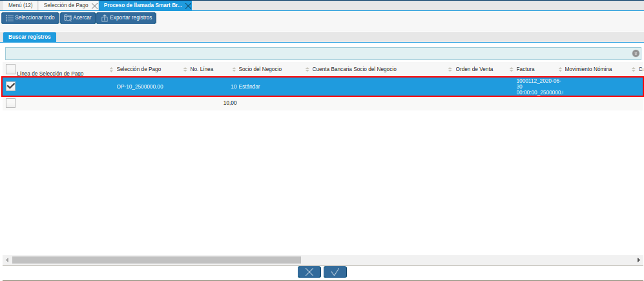
Task: Uncheck the OP-10_2500000.00 row checkbox
Action: pyautogui.click(x=11, y=87)
